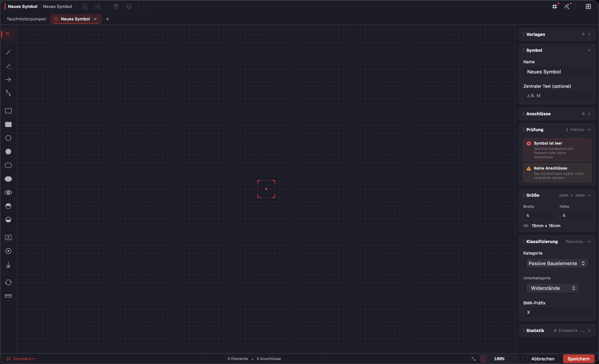Select the connection point tool
Viewport: 599px width, 364px height.
(8, 251)
